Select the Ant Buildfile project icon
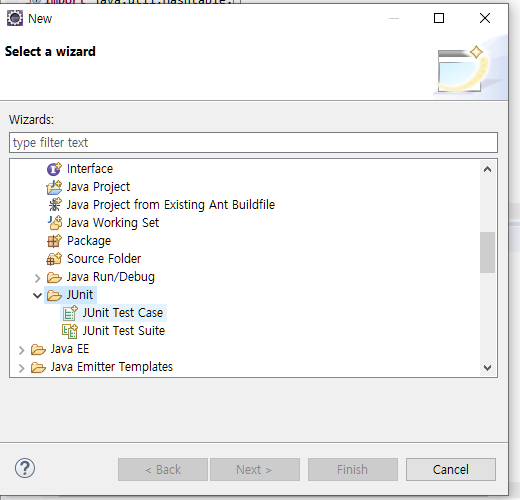This screenshot has height=500, width=520. [x=55, y=205]
